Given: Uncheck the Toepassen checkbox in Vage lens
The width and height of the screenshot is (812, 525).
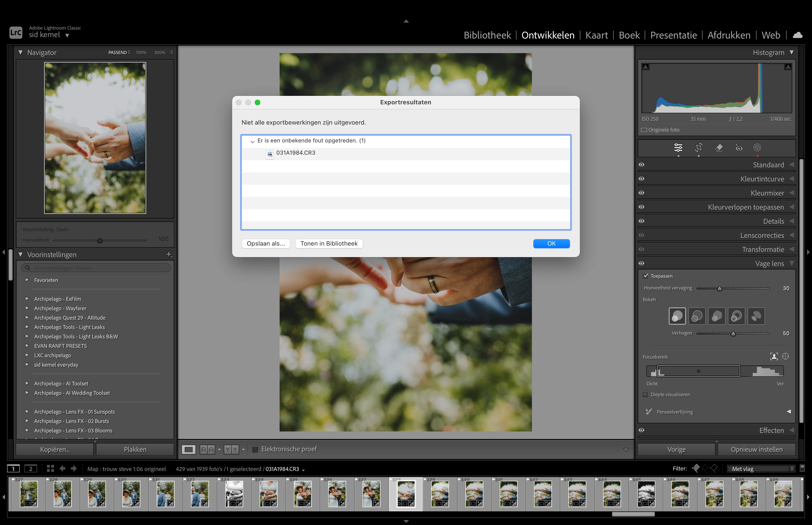Looking at the screenshot, I should [x=646, y=276].
